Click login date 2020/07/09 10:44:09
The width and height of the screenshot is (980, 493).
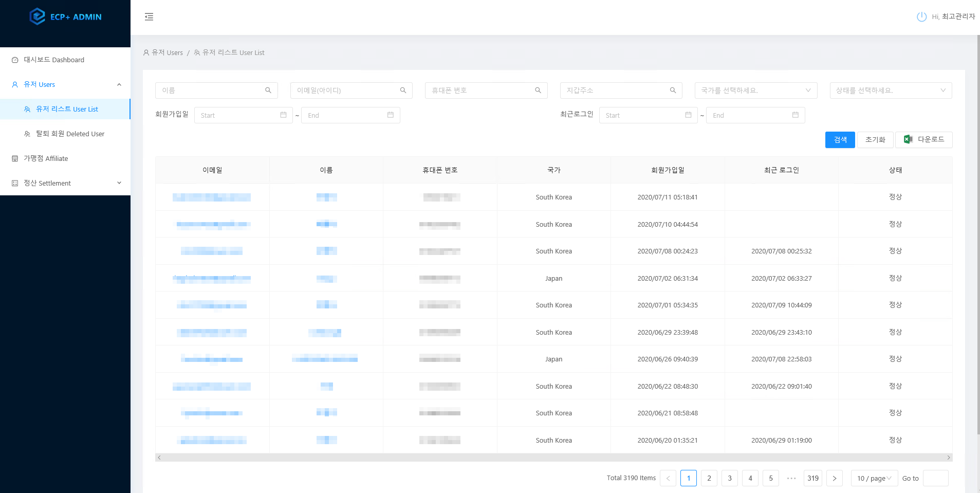pyautogui.click(x=782, y=305)
